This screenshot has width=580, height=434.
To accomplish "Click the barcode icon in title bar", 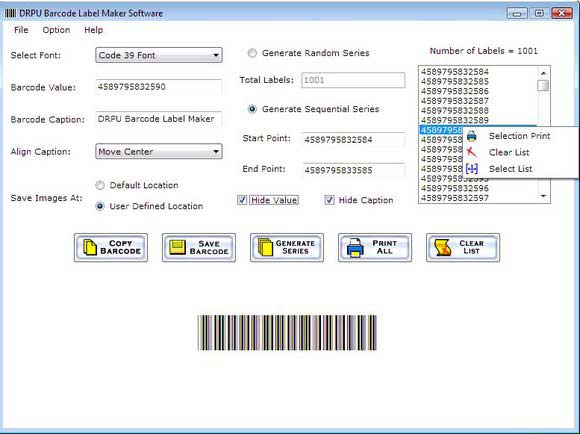I will click(10, 13).
